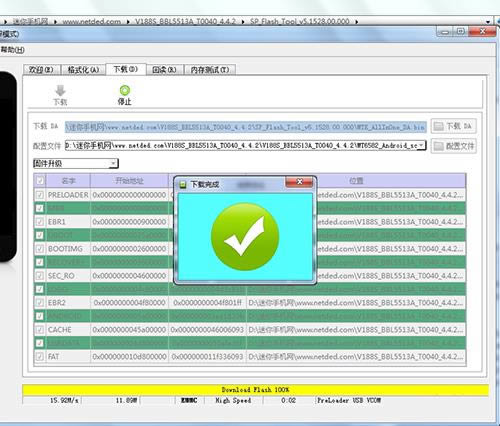
Task: Click the folder icon on 下载 DA button
Action: click(x=439, y=126)
